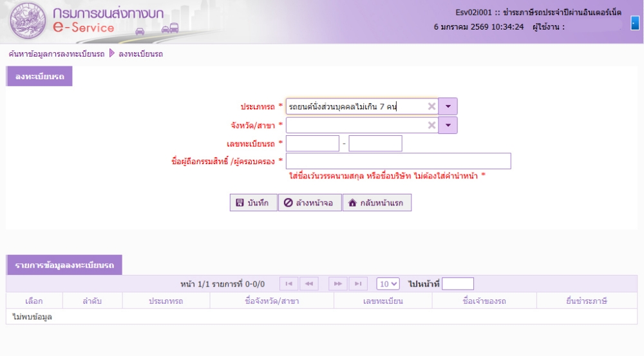Image resolution: width=644 pixels, height=356 pixels.
Task: Click the e-Service header title
Action: [84, 28]
